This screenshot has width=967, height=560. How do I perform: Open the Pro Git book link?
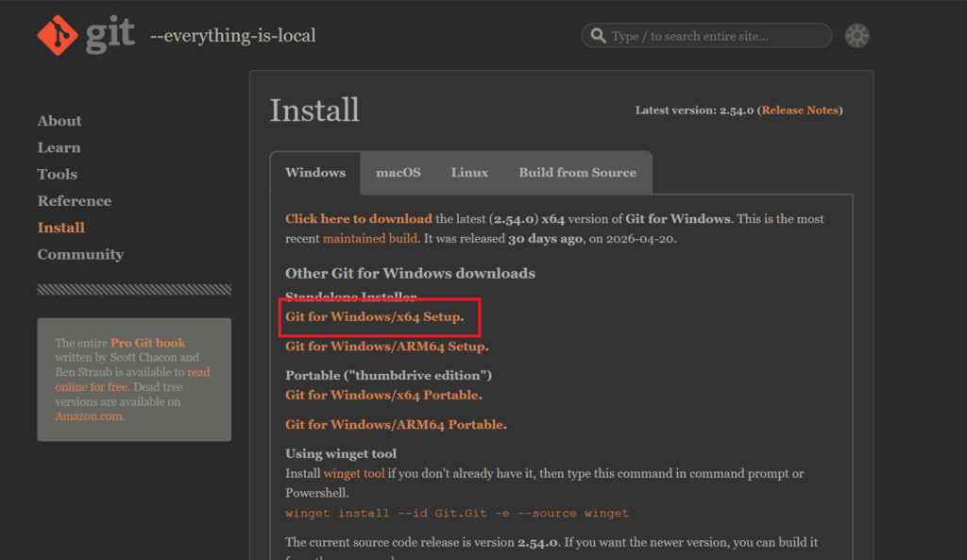tap(148, 343)
